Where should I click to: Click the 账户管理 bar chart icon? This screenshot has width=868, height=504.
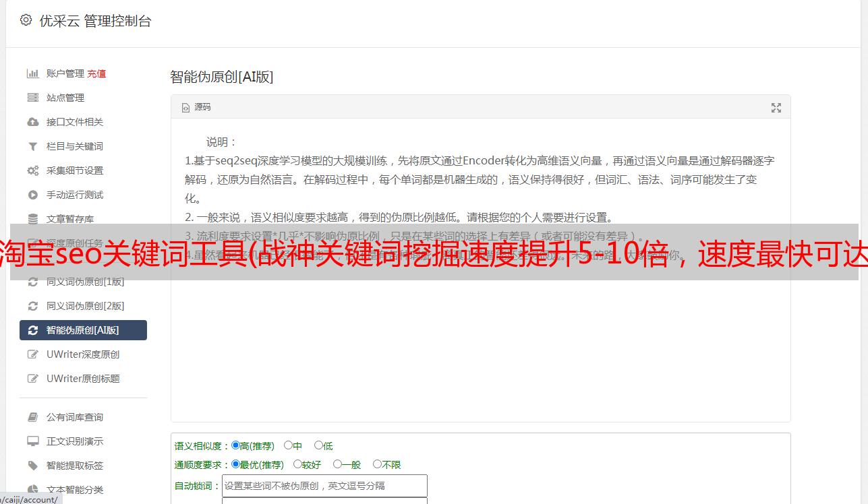[x=32, y=73]
